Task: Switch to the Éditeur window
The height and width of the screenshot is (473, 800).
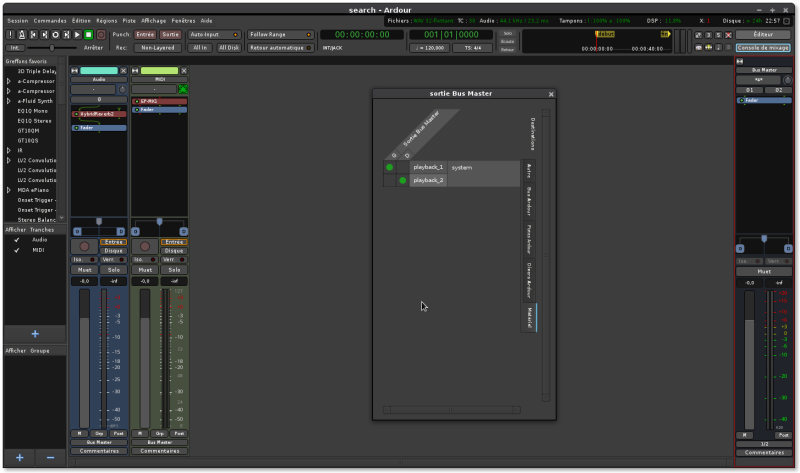Action: (763, 35)
